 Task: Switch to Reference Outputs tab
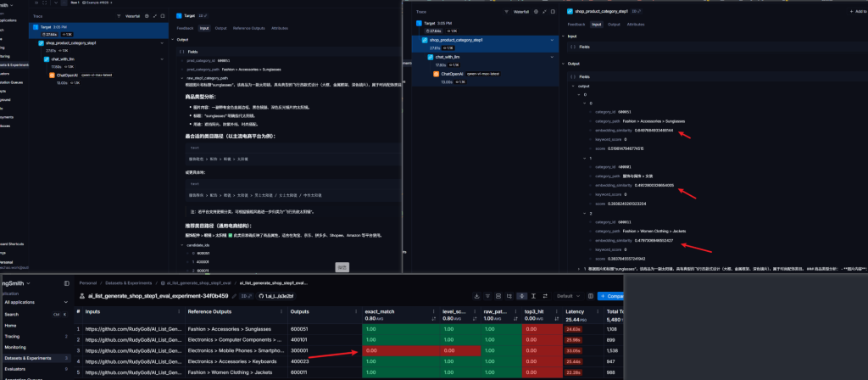coord(248,27)
